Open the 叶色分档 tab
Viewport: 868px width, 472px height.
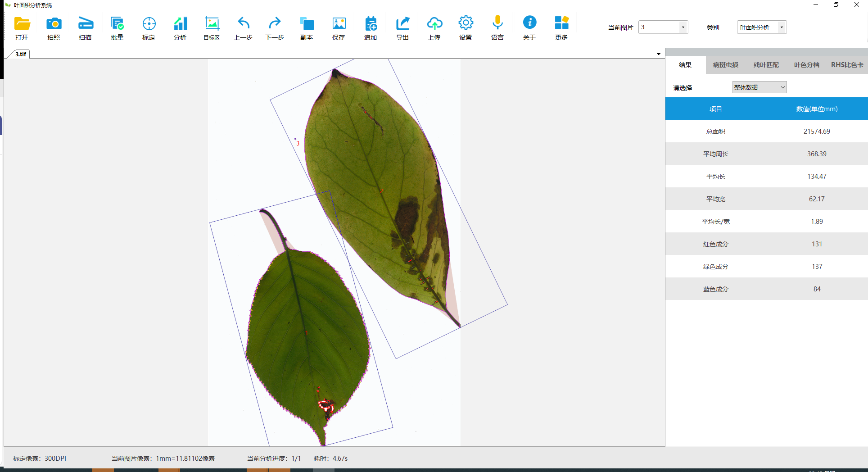click(806, 65)
